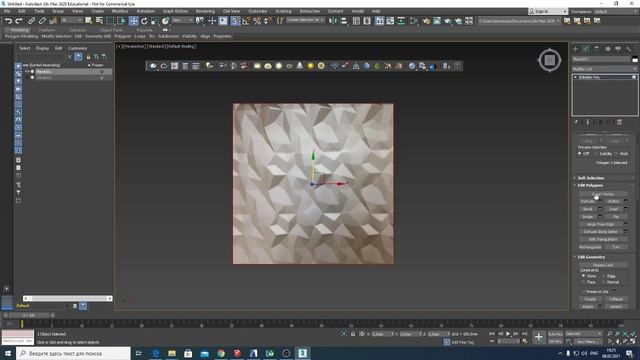Click the Redo arrow icon

pos(19,21)
